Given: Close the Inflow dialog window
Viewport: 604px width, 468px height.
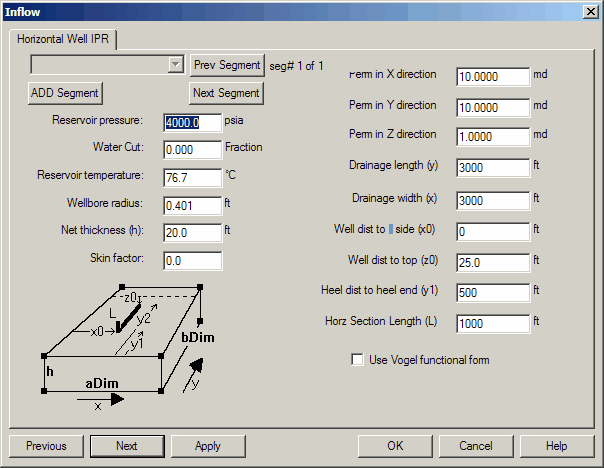Looking at the screenshot, I should [591, 12].
